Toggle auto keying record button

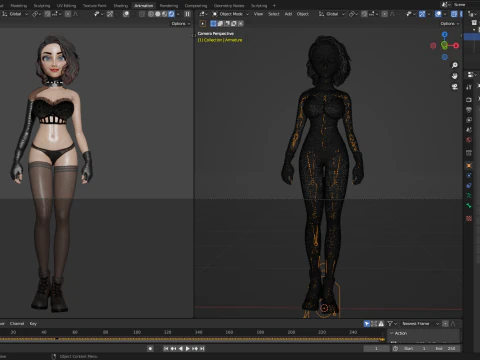150,349
